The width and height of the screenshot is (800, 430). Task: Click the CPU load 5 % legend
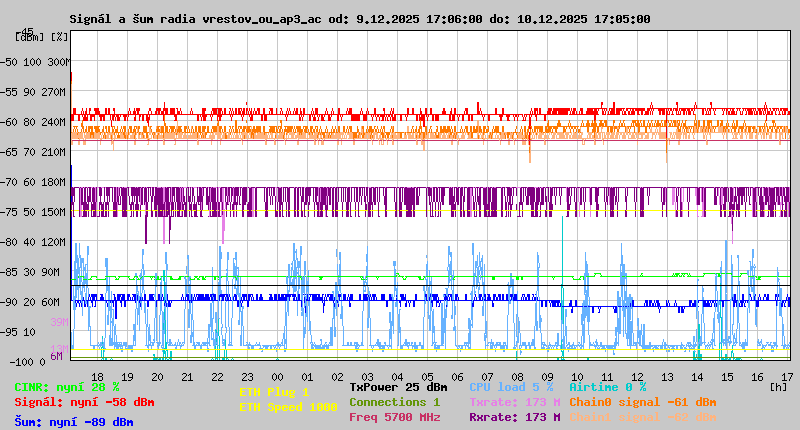click(x=510, y=386)
